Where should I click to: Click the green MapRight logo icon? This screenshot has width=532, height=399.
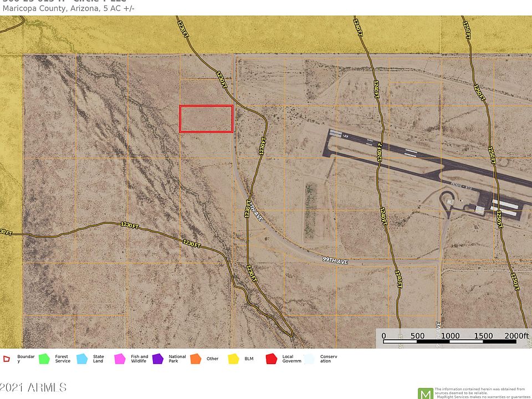click(426, 393)
